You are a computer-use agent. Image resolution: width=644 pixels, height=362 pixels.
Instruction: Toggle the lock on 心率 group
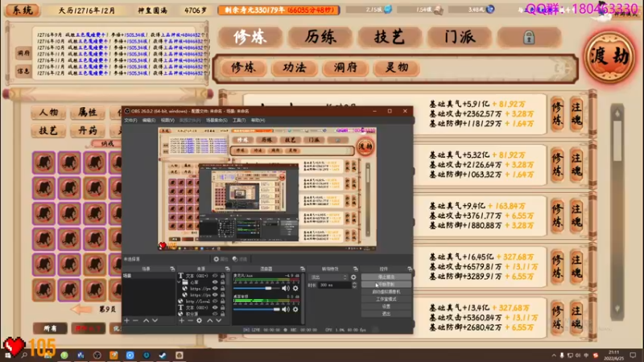click(x=223, y=282)
